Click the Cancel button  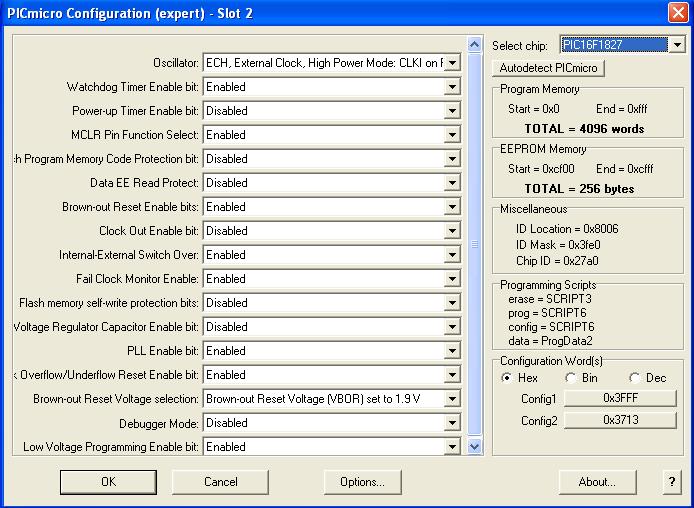(x=220, y=482)
